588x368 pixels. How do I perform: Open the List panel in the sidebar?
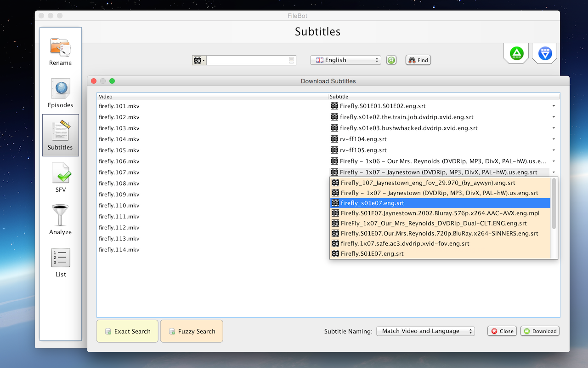61,263
